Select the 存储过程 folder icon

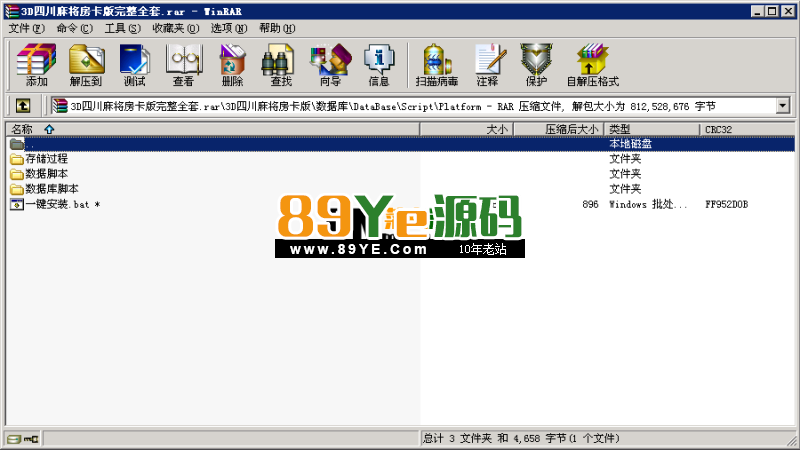17,159
